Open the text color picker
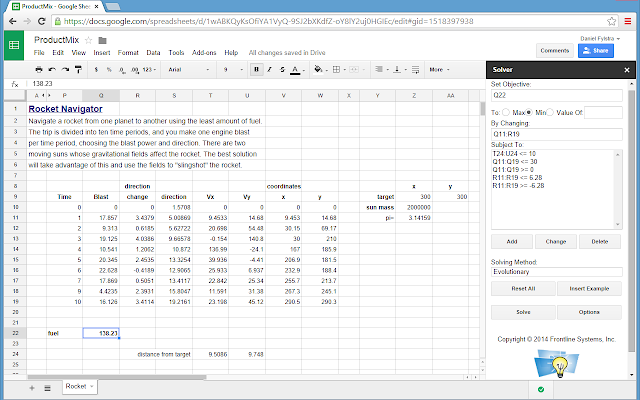 (297, 70)
